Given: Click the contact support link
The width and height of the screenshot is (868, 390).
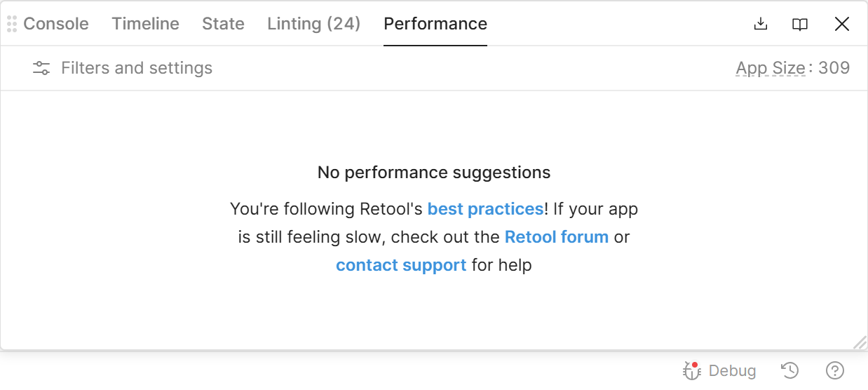Looking at the screenshot, I should point(401,265).
